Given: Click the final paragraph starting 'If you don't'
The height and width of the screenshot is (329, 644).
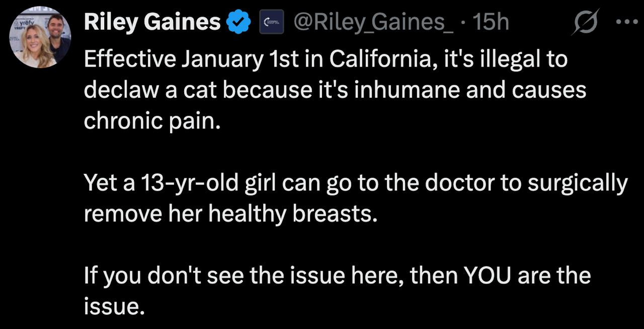Looking at the screenshot, I should pos(336,291).
